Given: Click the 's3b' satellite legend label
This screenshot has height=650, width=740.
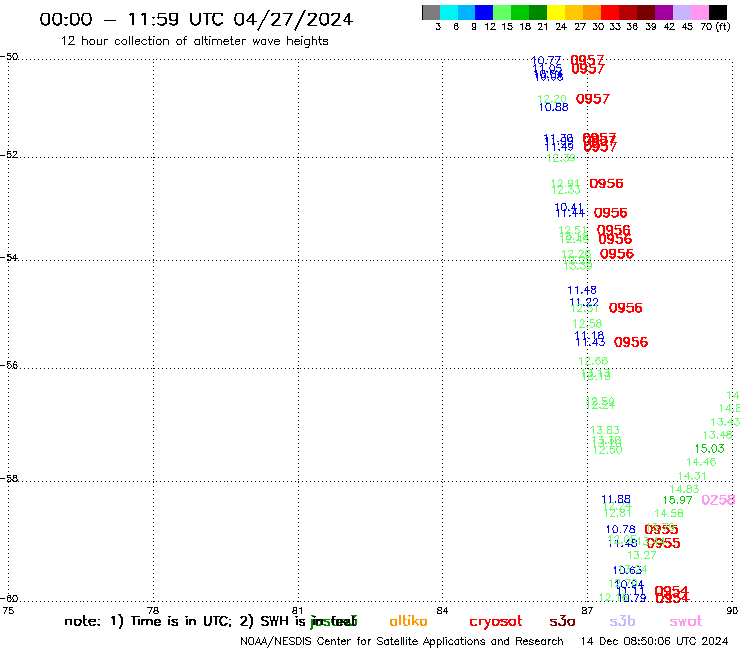Looking at the screenshot, I should click(622, 621).
